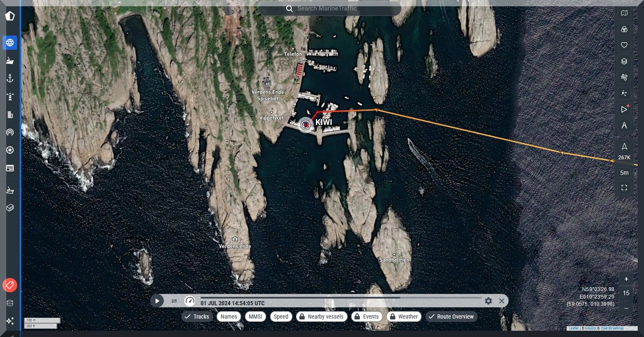Select the distance measuring compass tool
The height and width of the screenshot is (337, 644).
[624, 125]
